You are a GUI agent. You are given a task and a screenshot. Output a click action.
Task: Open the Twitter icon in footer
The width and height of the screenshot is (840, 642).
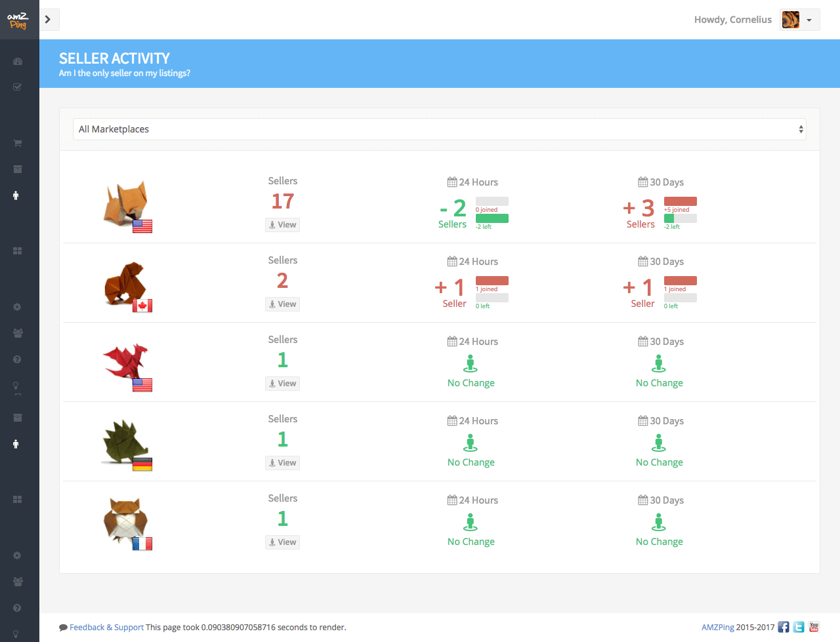pos(799,627)
